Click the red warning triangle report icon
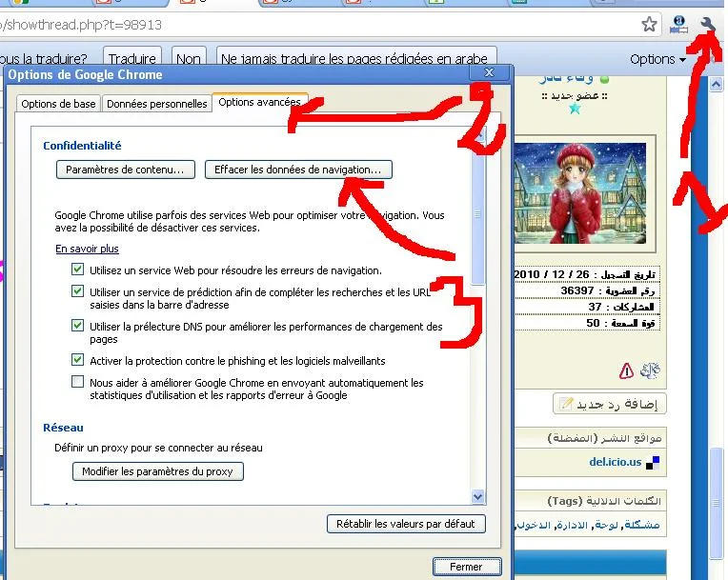728x580 pixels. 626,370
